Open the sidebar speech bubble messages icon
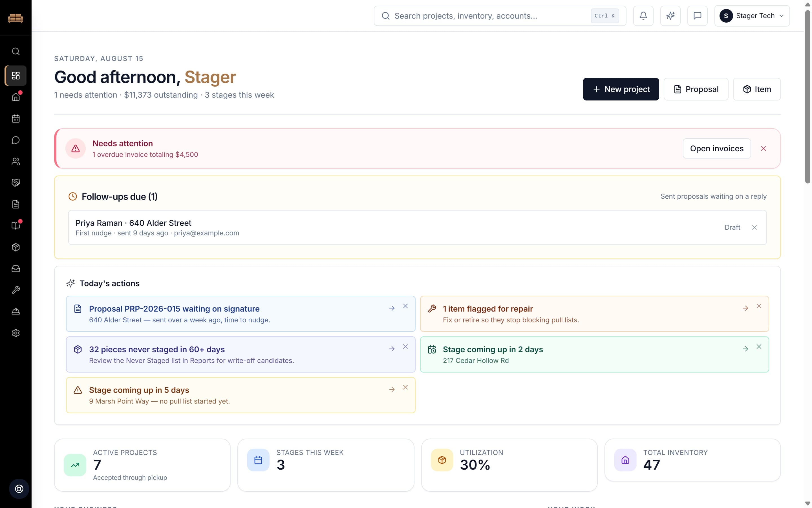812x508 pixels. (16, 140)
